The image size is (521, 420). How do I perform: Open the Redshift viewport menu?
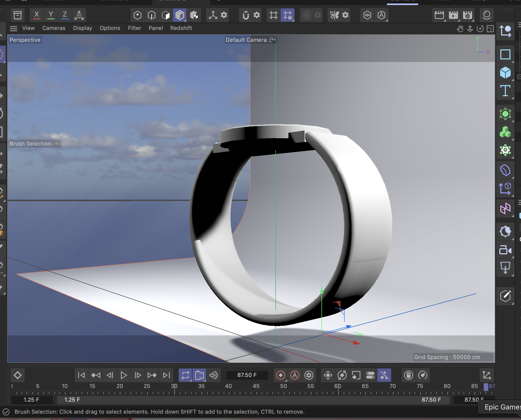(181, 28)
